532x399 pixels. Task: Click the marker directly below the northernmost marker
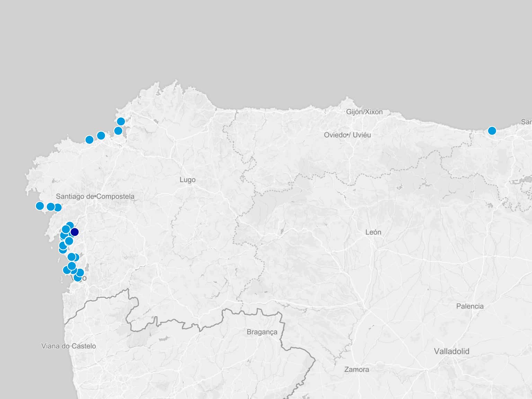click(118, 131)
